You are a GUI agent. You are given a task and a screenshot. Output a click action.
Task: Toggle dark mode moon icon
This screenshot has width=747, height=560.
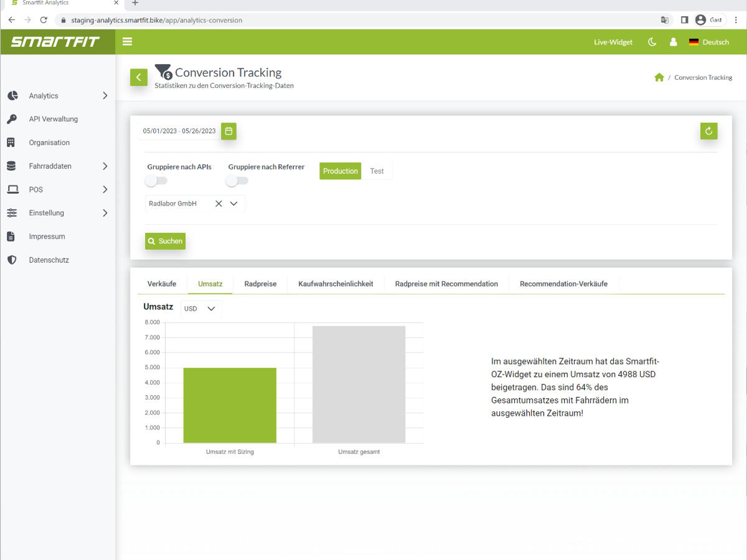[x=652, y=42]
